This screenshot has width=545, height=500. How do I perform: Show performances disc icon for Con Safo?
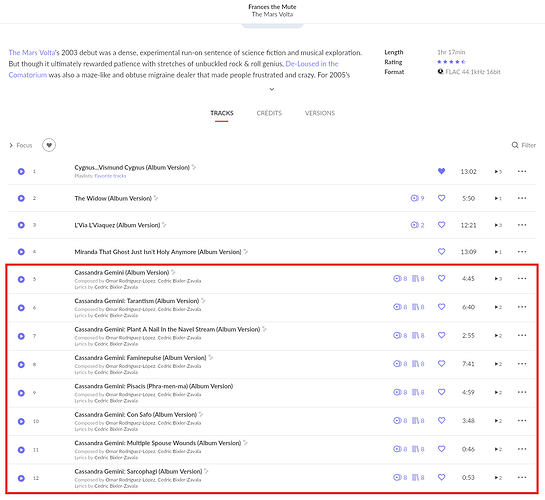point(400,420)
